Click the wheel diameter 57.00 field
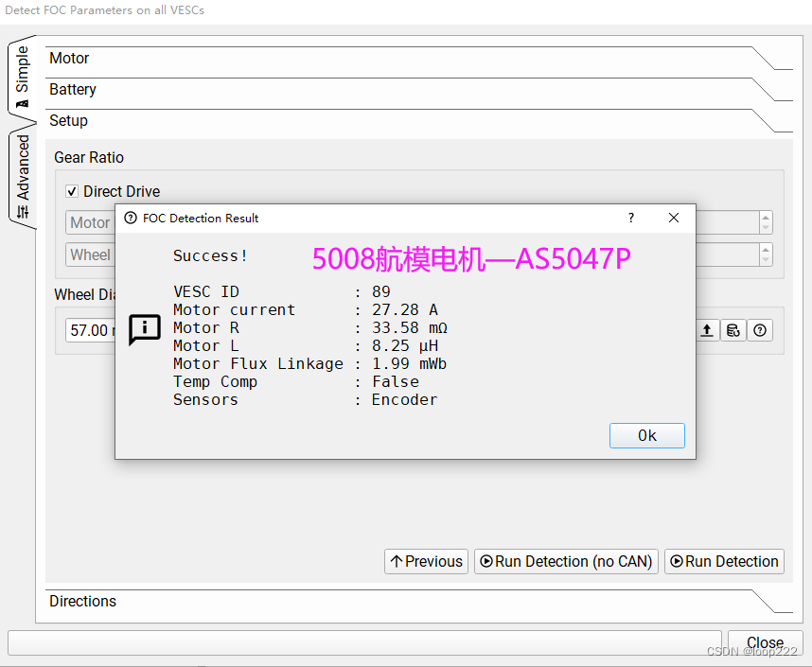 click(x=90, y=330)
